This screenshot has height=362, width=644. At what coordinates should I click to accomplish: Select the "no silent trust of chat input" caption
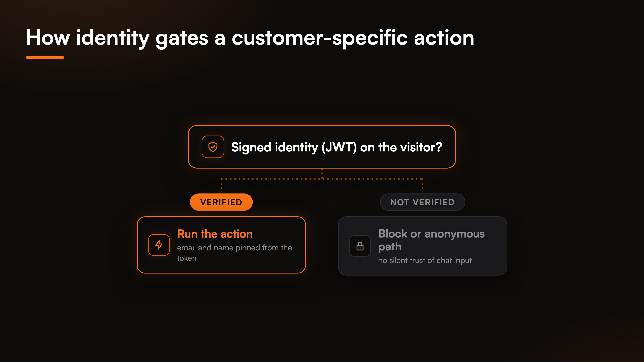coord(425,260)
